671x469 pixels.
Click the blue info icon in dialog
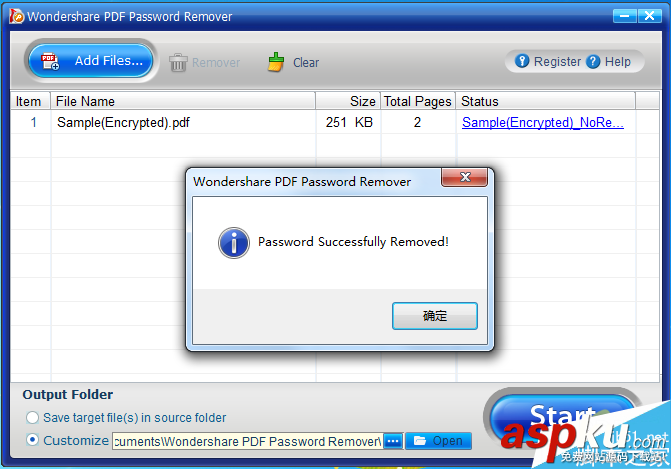click(x=234, y=243)
